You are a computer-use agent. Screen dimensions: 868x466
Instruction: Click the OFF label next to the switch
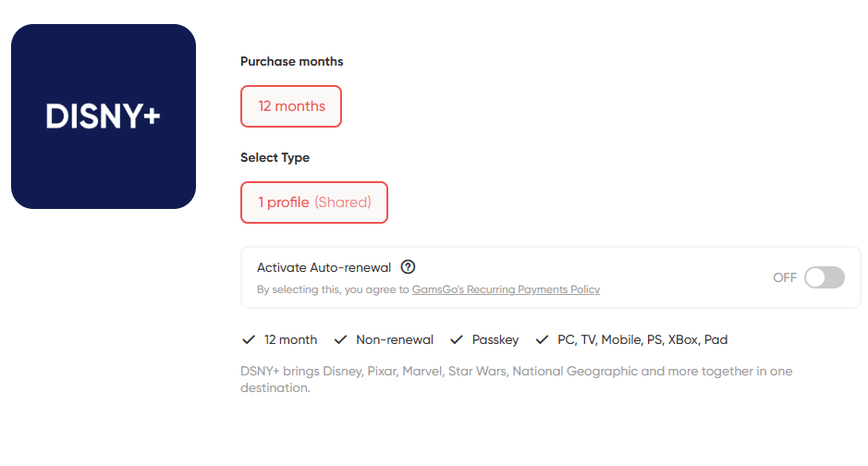[x=785, y=277]
